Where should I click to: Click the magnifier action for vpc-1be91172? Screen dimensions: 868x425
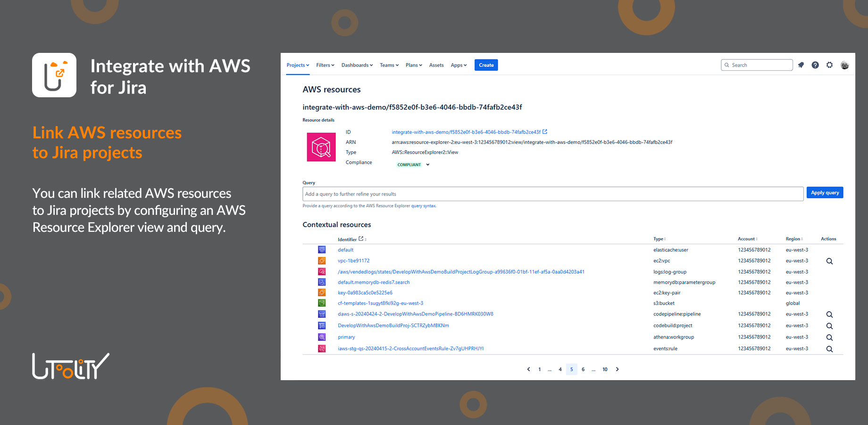pyautogui.click(x=829, y=261)
